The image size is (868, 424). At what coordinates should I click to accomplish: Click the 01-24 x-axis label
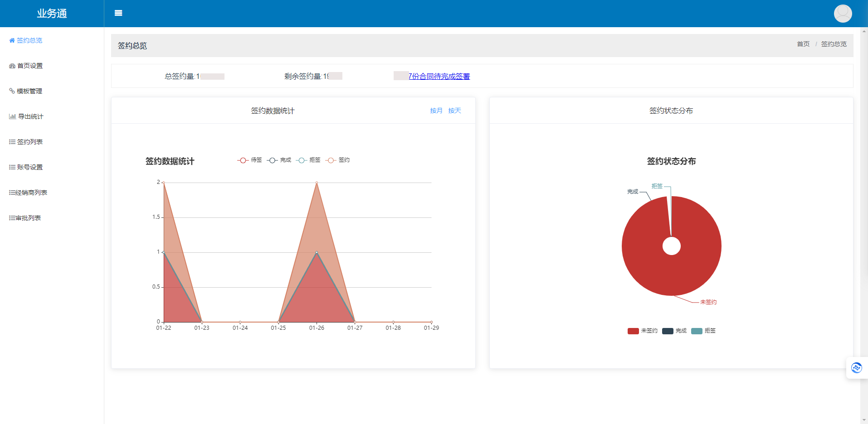coord(240,328)
